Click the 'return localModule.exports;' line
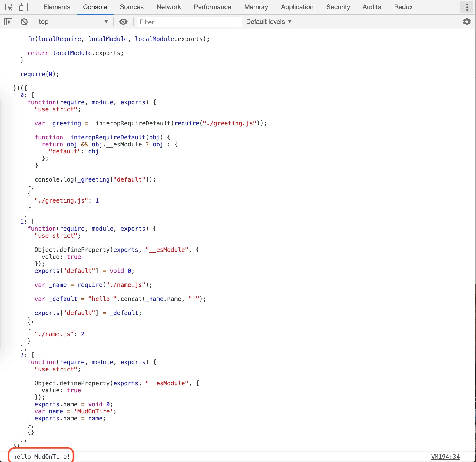The width and height of the screenshot is (476, 462). [x=75, y=53]
